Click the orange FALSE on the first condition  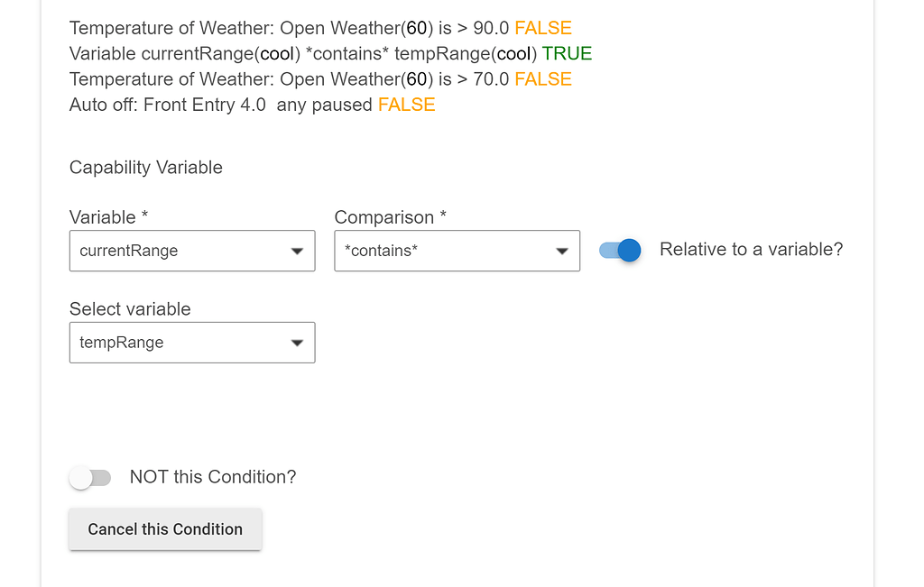(x=542, y=28)
